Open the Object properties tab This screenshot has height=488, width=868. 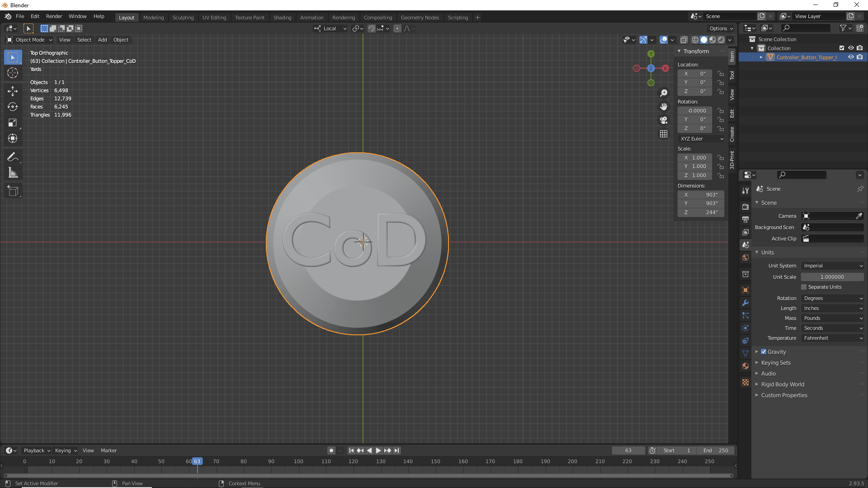click(x=745, y=290)
